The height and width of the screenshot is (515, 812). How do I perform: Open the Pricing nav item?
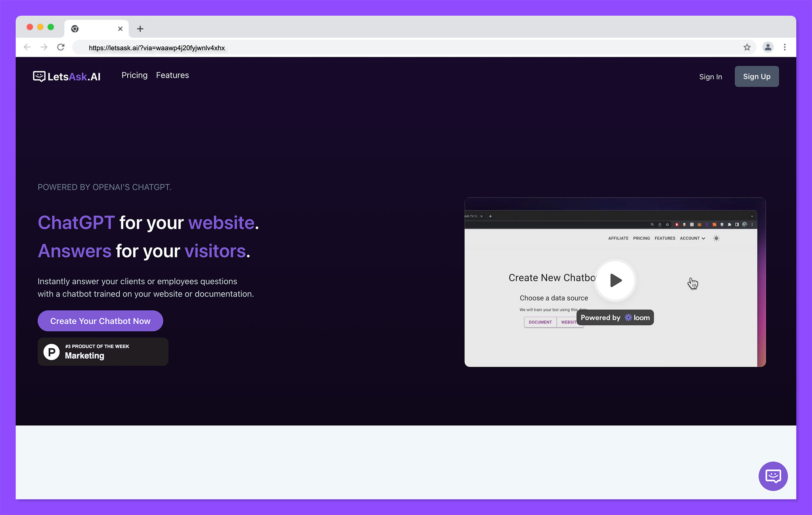[x=134, y=75]
